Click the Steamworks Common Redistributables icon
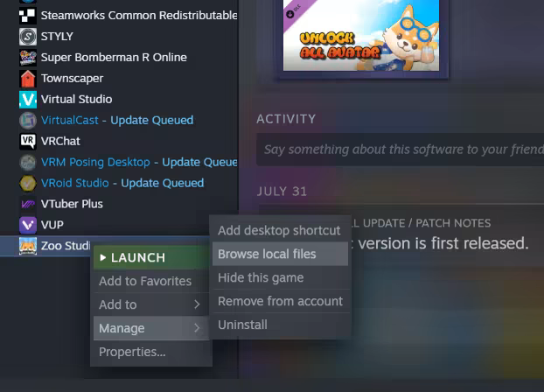The image size is (544, 392). click(x=28, y=16)
